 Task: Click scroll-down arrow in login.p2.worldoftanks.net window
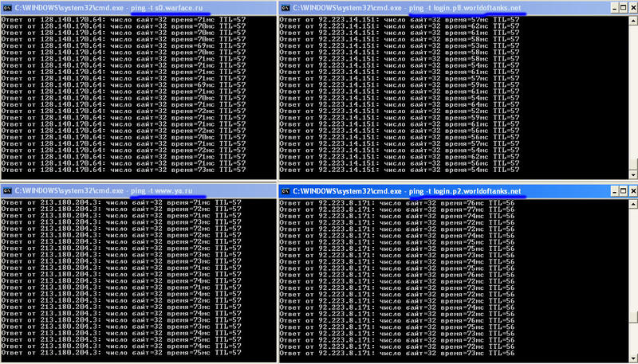point(633,357)
